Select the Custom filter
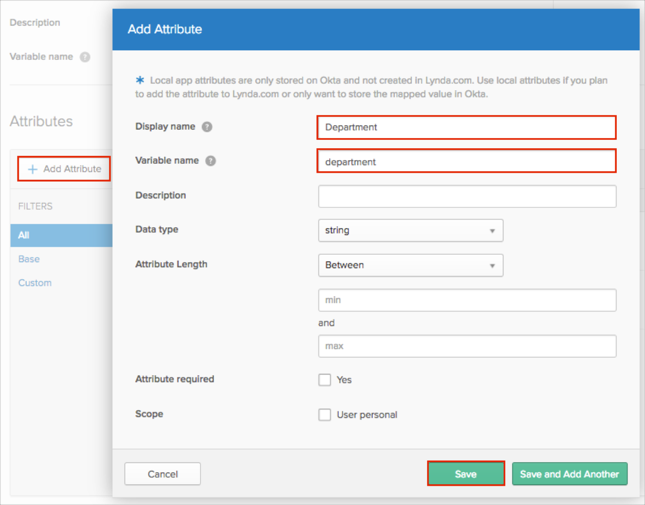 click(35, 283)
